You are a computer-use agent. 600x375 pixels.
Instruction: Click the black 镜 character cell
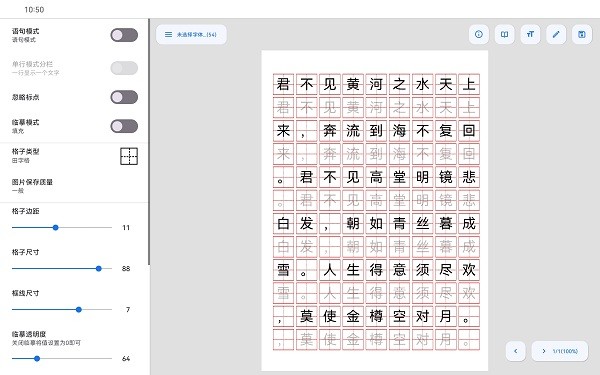(446, 177)
